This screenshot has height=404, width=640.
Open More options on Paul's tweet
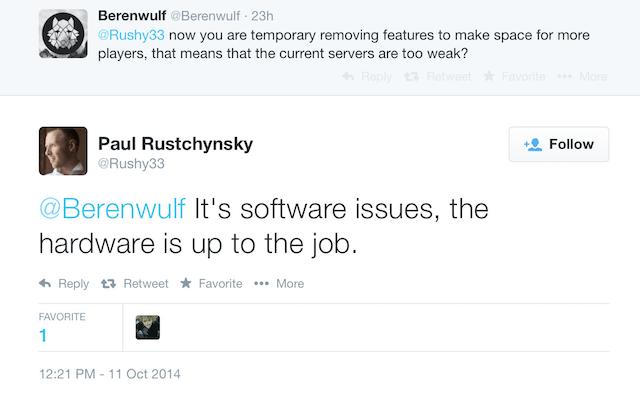[x=279, y=284]
